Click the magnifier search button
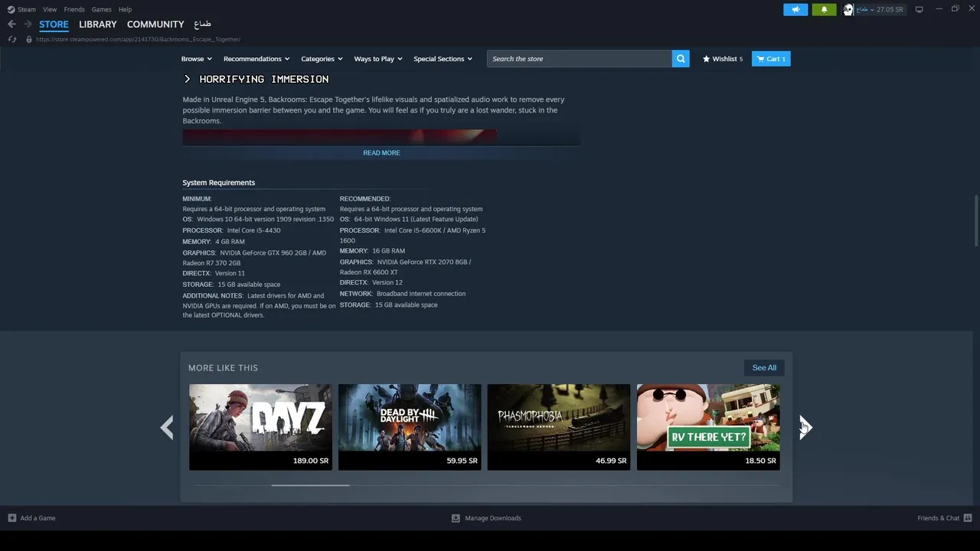980x551 pixels. (681, 59)
